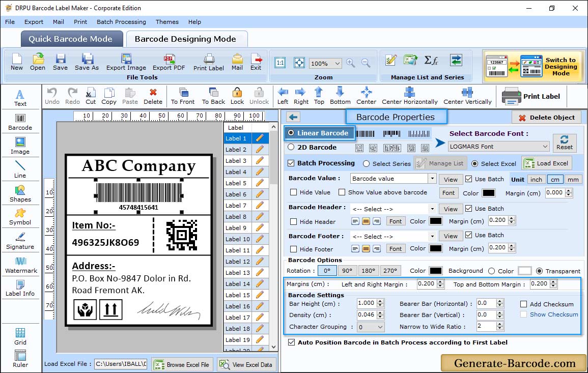Switch to Quick Barcode Mode tab
This screenshot has height=373, width=588.
point(71,39)
